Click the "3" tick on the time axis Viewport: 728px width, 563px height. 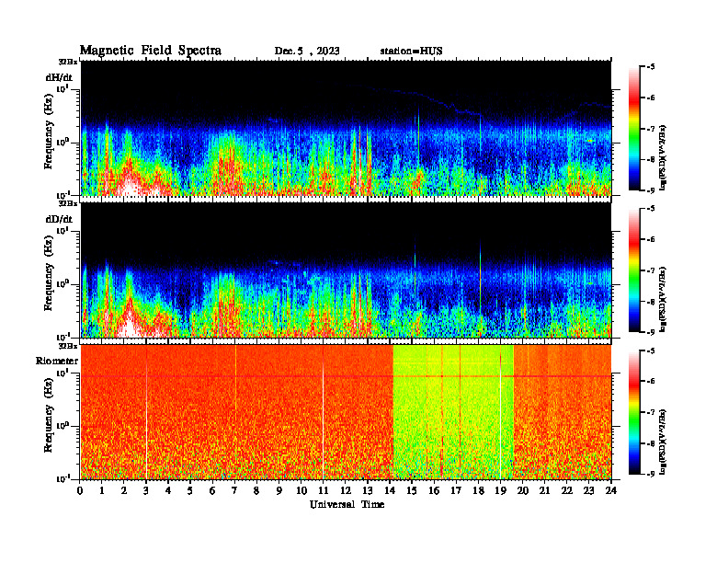point(146,490)
